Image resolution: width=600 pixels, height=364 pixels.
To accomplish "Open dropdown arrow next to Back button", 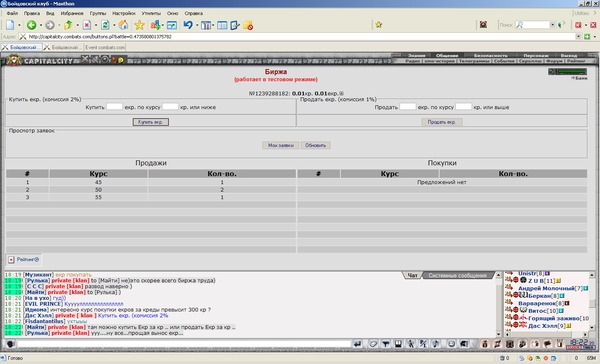I will [x=41, y=25].
